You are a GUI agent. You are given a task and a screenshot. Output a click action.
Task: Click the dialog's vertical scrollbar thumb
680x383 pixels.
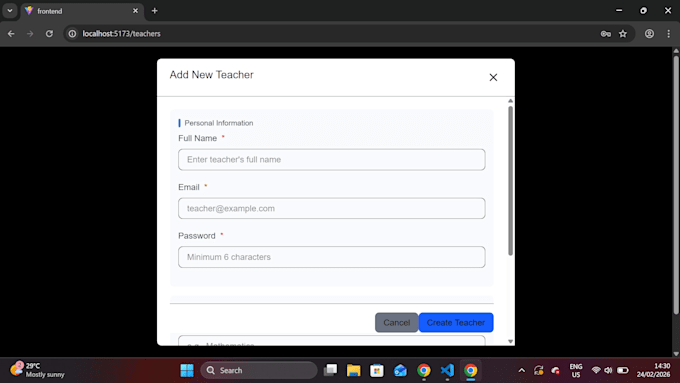click(x=510, y=180)
